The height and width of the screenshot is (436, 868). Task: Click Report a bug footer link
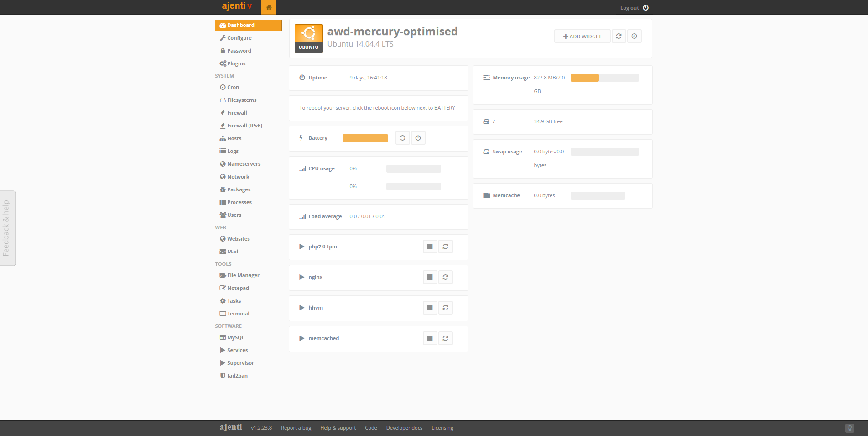coord(296,428)
